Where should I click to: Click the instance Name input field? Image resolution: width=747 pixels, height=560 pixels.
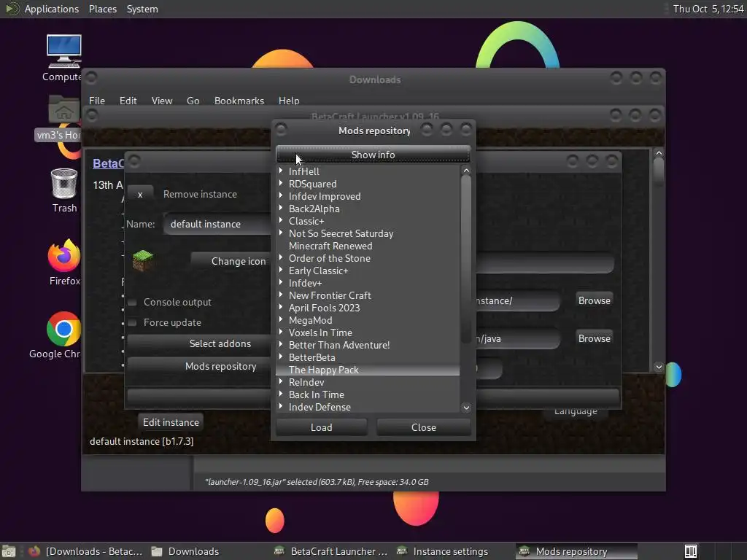tap(217, 224)
